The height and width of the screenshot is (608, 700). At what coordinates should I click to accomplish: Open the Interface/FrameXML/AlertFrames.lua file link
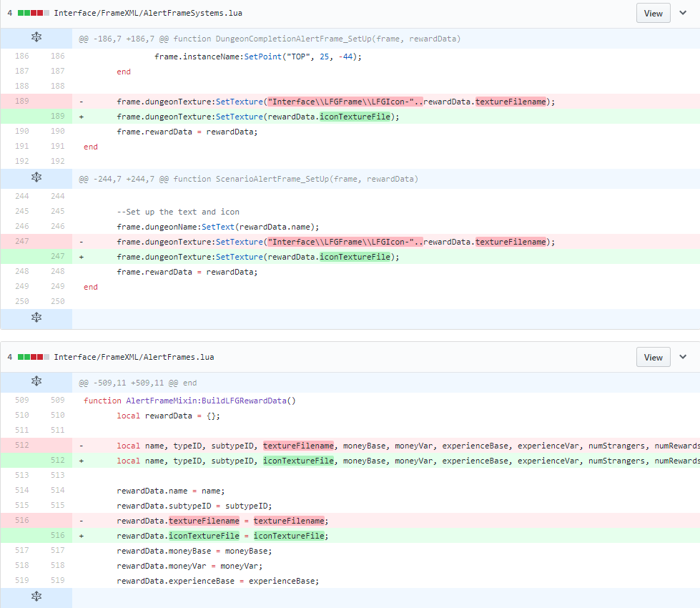(x=134, y=357)
